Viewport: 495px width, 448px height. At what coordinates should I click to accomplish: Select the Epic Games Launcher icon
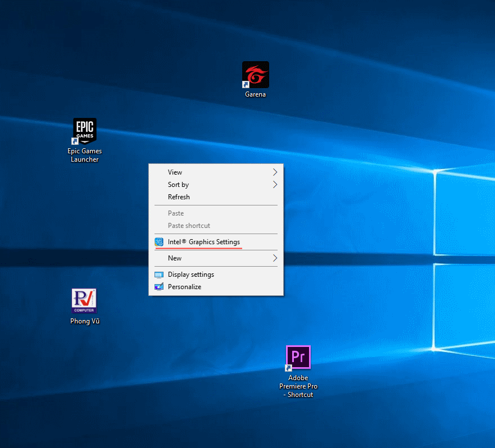(x=84, y=131)
